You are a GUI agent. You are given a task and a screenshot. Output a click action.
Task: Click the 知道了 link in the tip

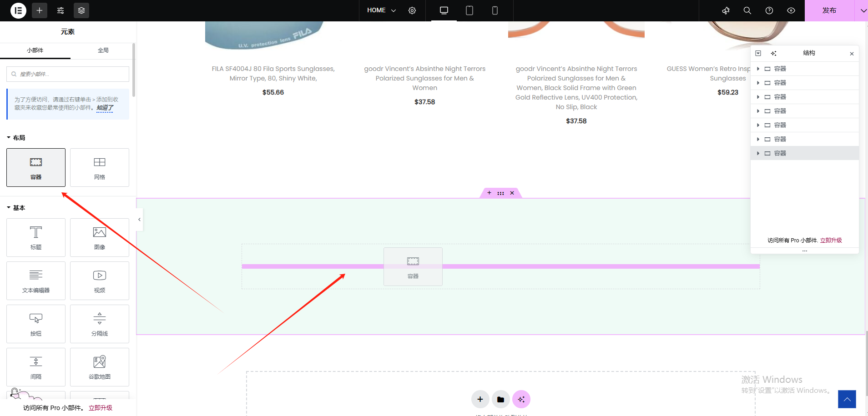coord(105,108)
